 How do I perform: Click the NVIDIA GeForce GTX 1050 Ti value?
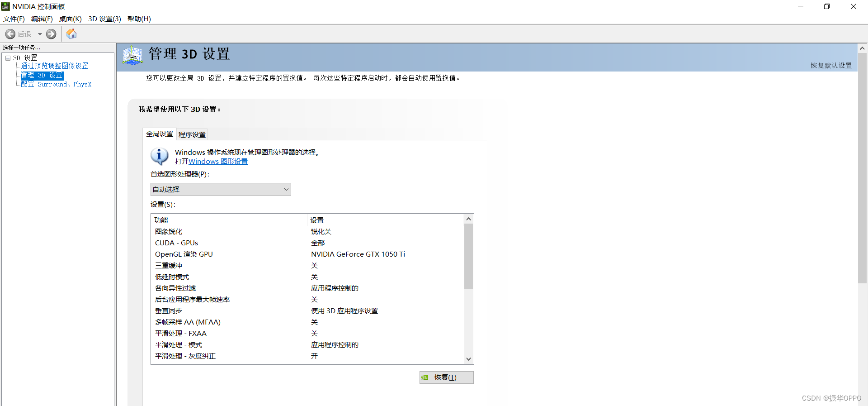point(358,254)
